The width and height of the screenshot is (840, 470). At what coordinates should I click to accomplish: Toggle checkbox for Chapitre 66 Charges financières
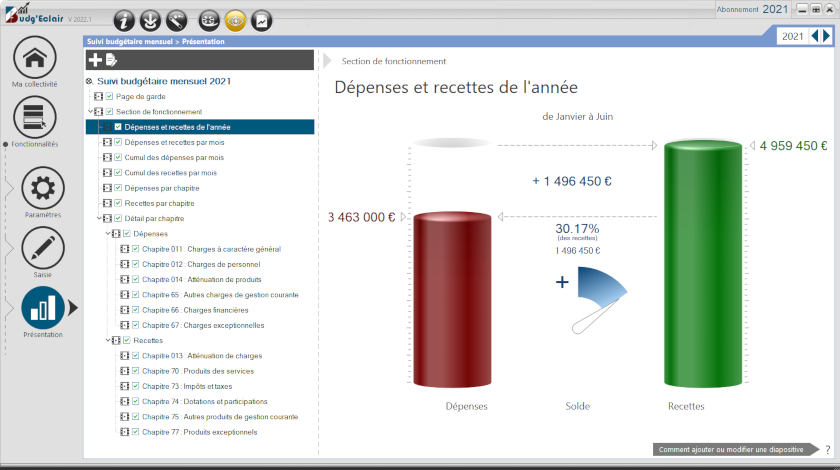pos(136,310)
